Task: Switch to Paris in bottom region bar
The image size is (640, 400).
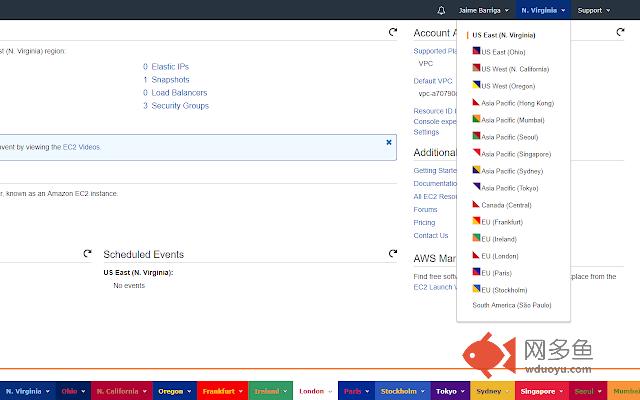Action: pos(356,391)
